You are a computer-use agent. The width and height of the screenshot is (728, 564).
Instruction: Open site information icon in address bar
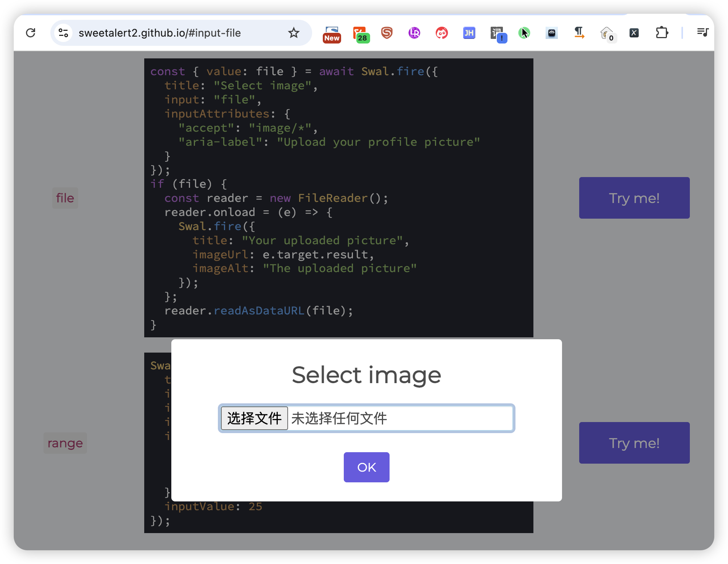(x=63, y=33)
